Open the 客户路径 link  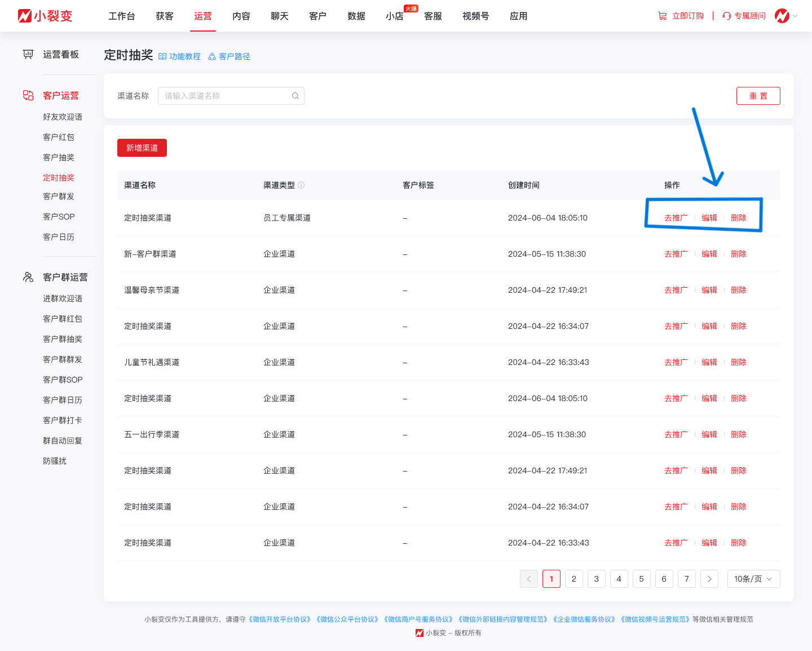(x=229, y=56)
